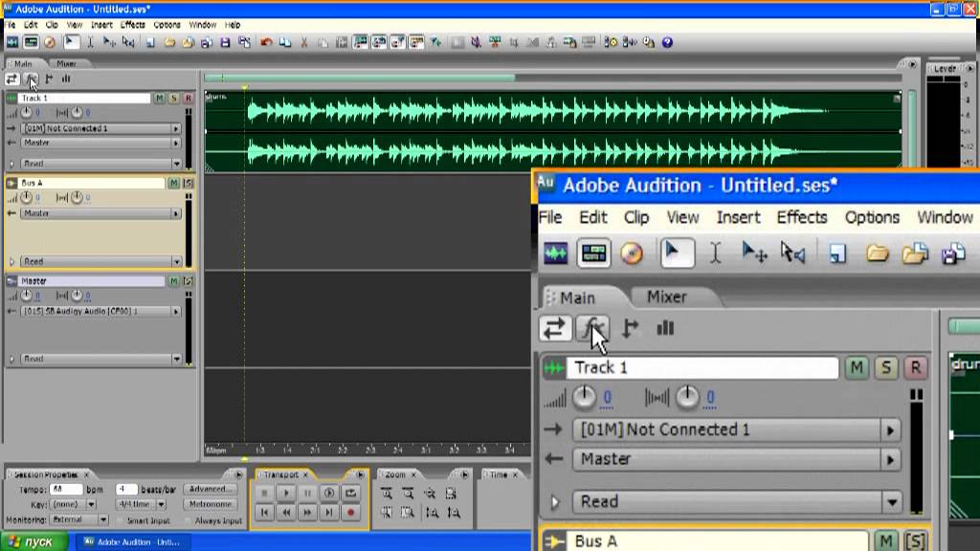Choose Time Selection tool in magnified inset
Screen dimensions: 980x551
[716, 253]
